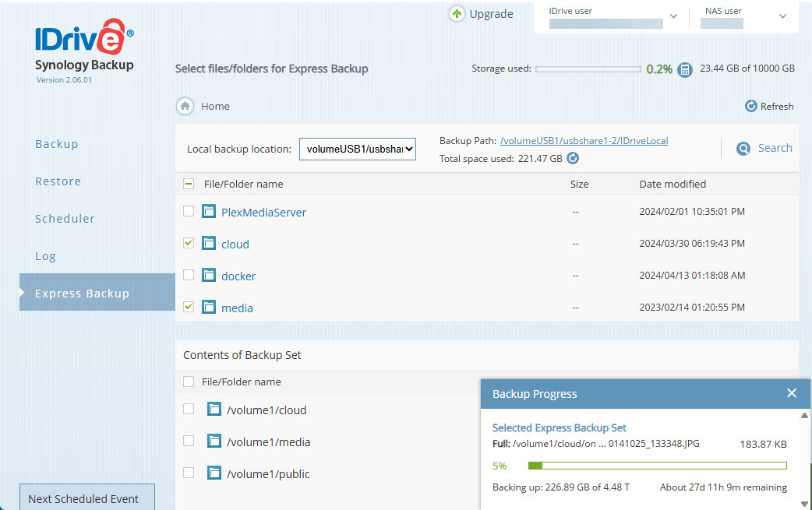Screen dimensions: 812x510
Task: Click the /volume1/media path text
Action: [x=268, y=442]
